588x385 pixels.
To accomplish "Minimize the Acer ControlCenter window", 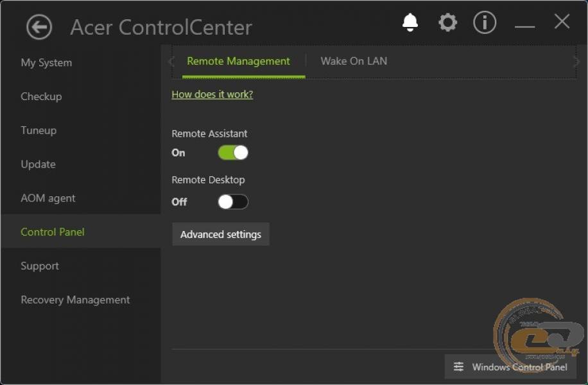I will coord(524,26).
